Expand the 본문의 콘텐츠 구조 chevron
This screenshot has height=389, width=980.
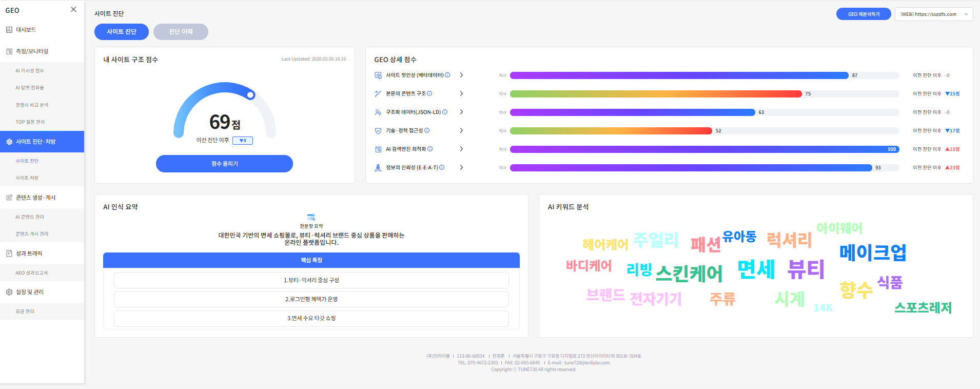(x=461, y=93)
